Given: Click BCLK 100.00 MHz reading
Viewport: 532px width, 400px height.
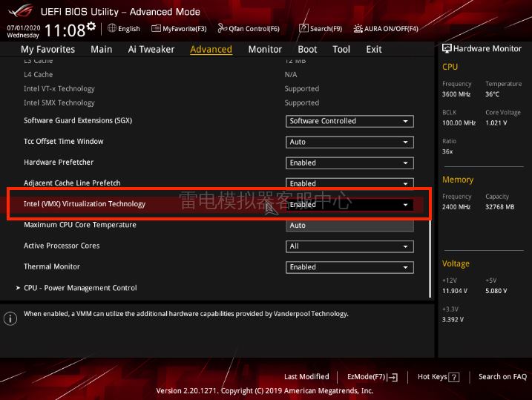Looking at the screenshot, I should point(459,122).
